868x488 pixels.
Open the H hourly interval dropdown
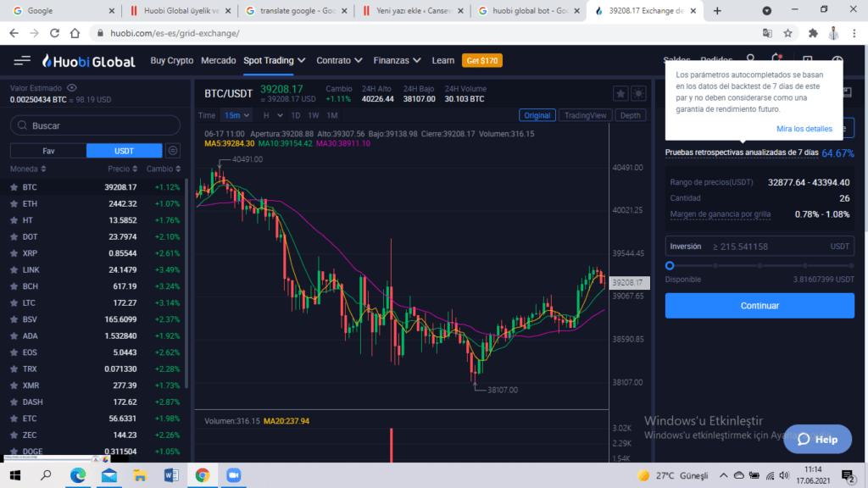point(273,115)
